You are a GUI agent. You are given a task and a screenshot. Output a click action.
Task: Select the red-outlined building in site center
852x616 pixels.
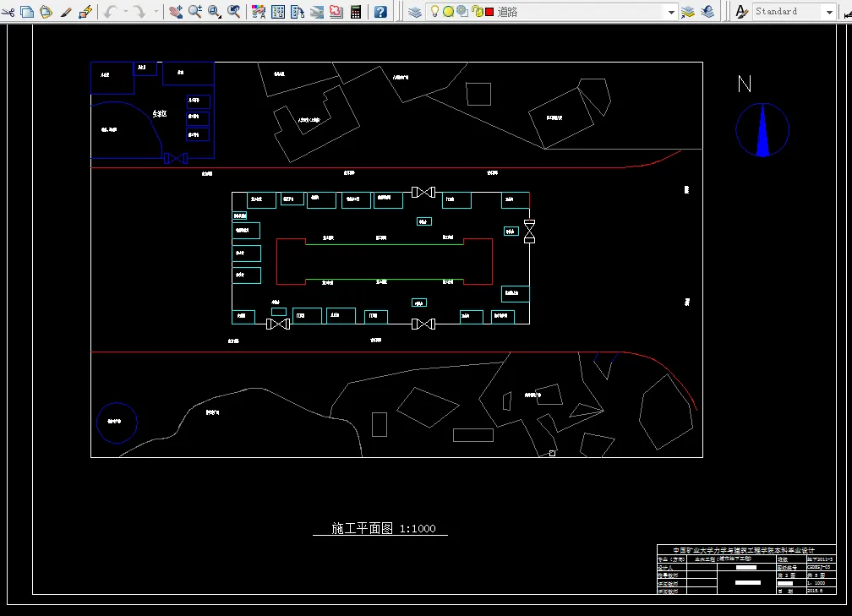pos(384,261)
